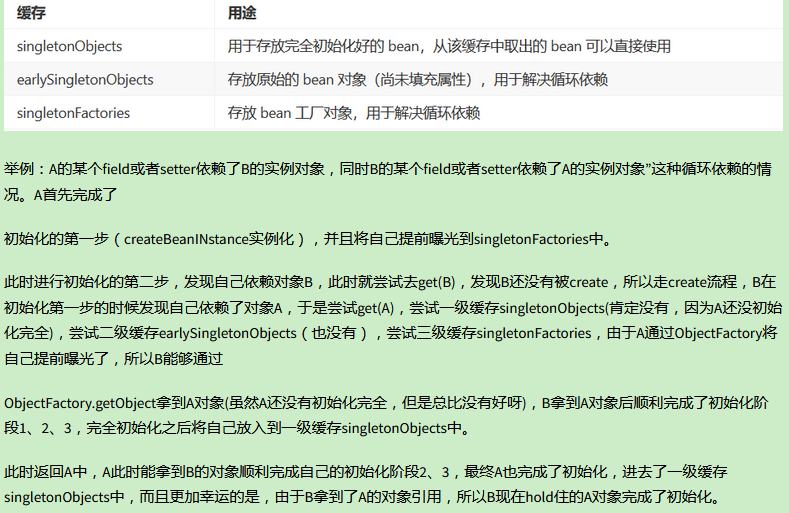The height and width of the screenshot is (513, 789).
Task: Select the earlySingletonObjects table cell
Action: pyautogui.click(x=109, y=79)
